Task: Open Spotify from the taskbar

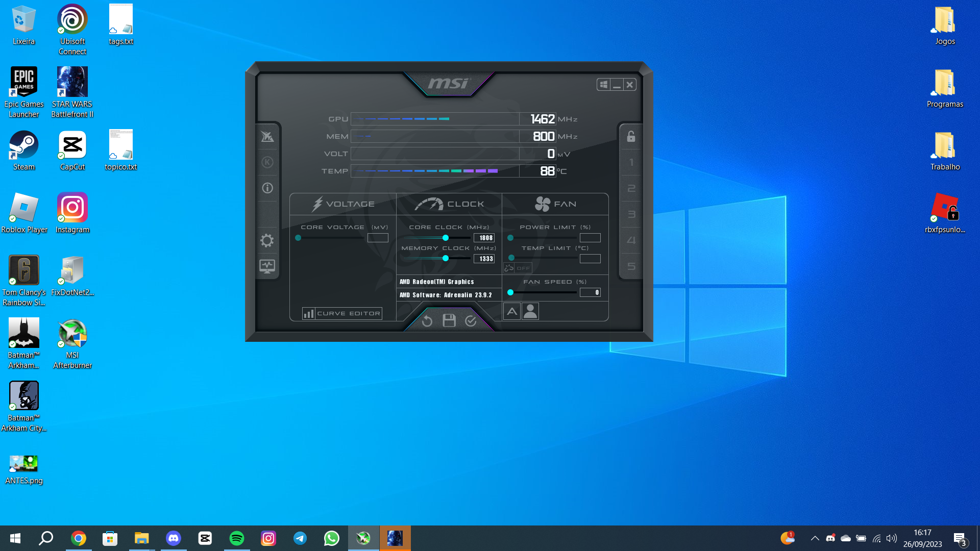Action: point(237,538)
